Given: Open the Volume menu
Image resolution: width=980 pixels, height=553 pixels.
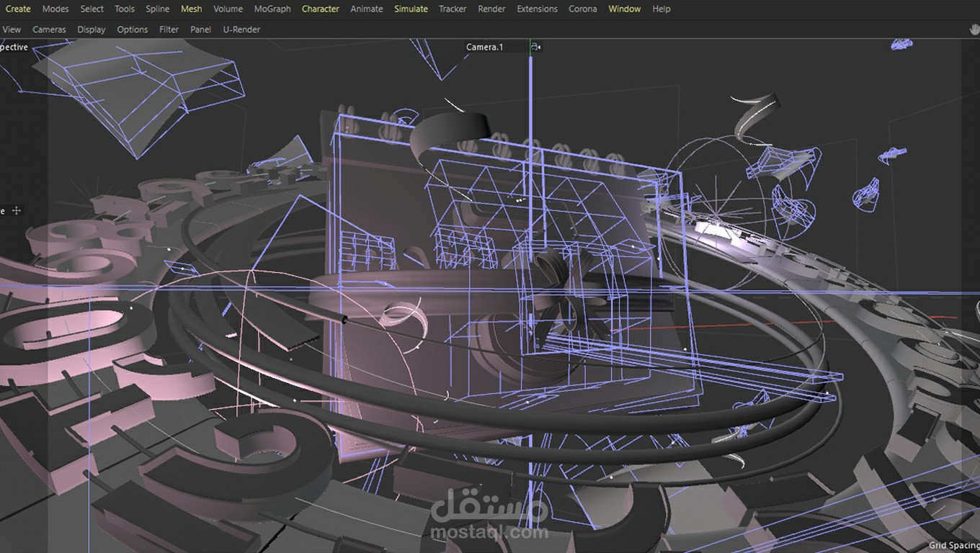Looking at the screenshot, I should click(228, 9).
